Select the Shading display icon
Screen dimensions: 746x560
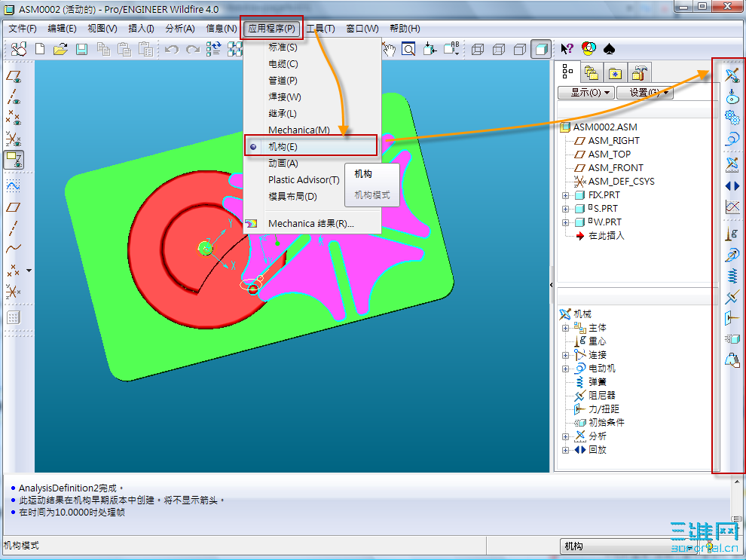[542, 49]
